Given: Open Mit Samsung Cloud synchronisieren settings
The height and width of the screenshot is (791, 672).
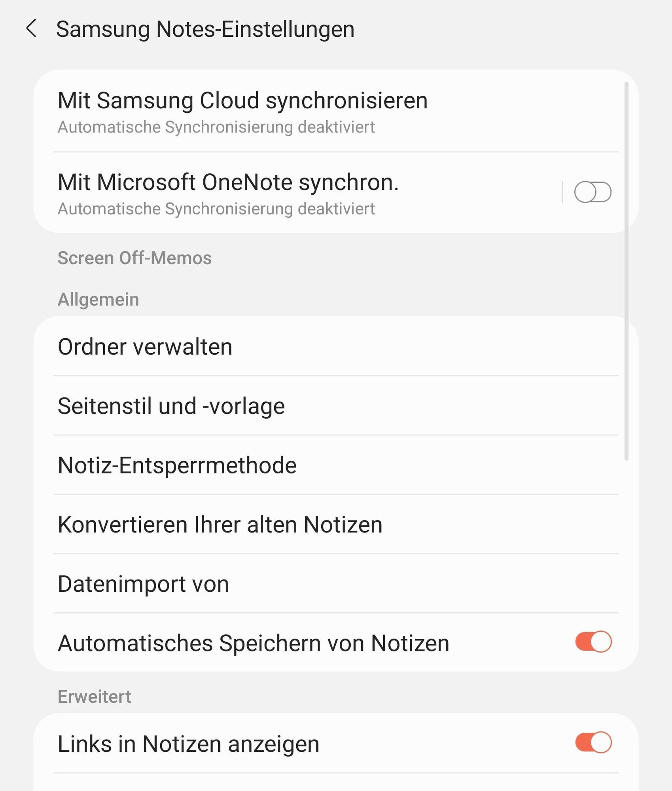Looking at the screenshot, I should pos(242,100).
